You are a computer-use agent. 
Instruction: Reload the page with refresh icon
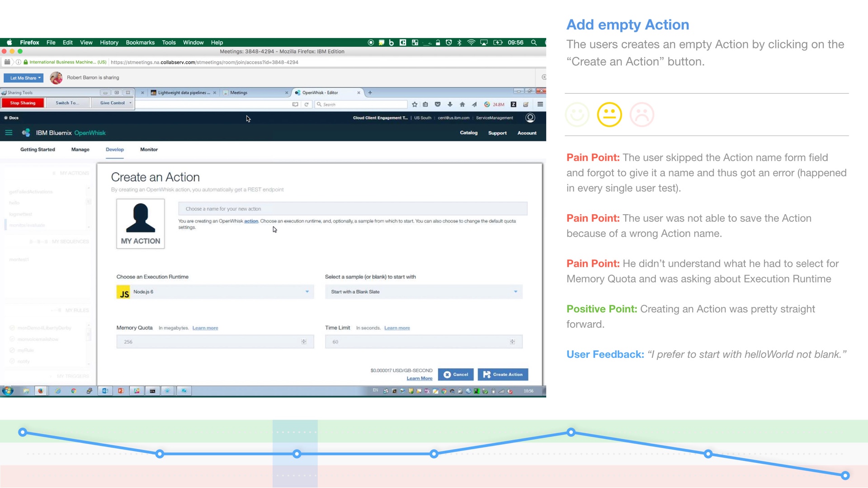[x=307, y=104]
